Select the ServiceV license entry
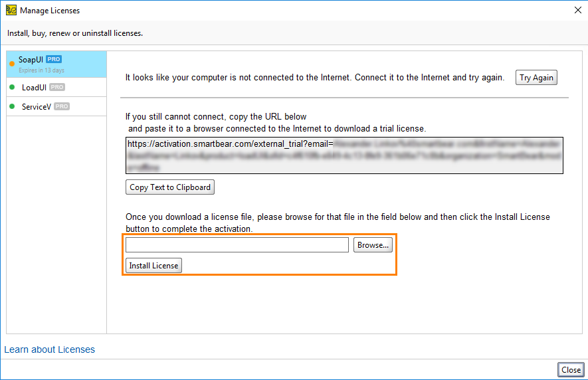Image resolution: width=588 pixels, height=380 pixels. coord(56,106)
